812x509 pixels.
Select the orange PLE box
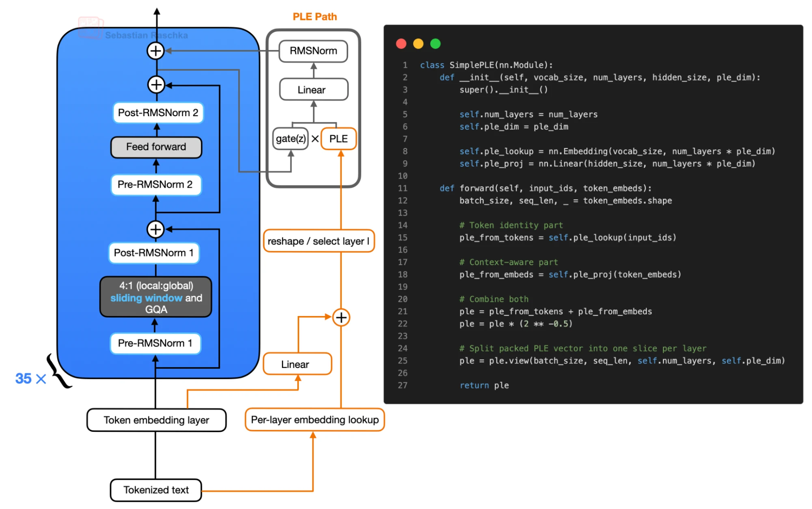coord(338,139)
